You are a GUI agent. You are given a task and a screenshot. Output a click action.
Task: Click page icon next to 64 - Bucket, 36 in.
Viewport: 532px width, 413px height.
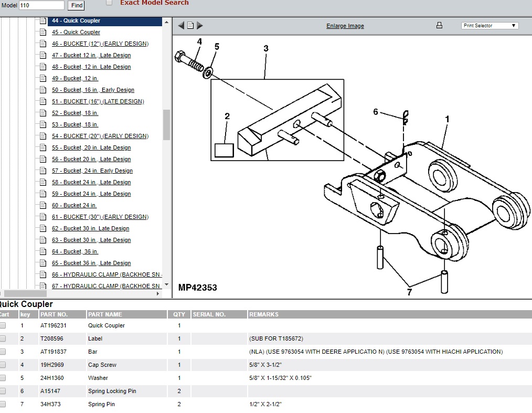44,251
